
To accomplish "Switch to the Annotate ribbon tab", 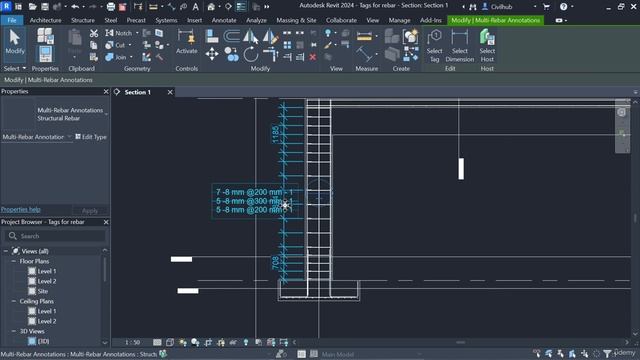I will [224, 20].
